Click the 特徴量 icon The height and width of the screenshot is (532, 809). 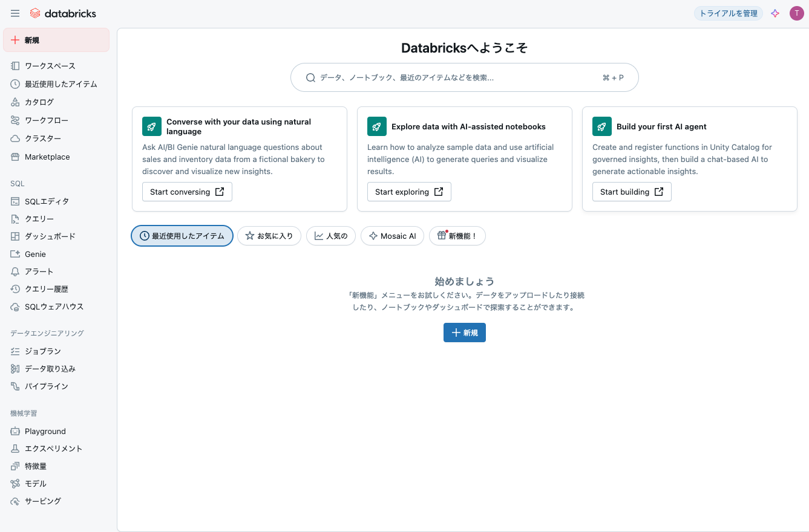(15, 466)
